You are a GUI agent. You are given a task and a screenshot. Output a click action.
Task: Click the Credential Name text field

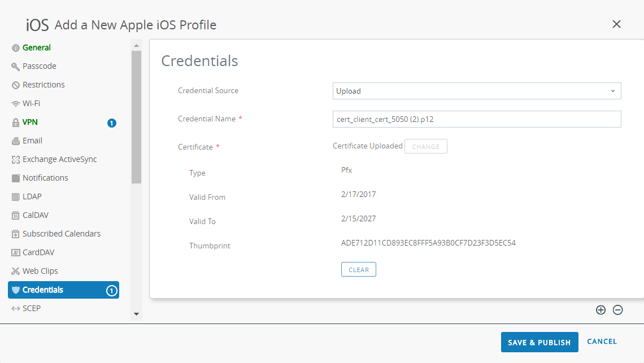point(477,119)
